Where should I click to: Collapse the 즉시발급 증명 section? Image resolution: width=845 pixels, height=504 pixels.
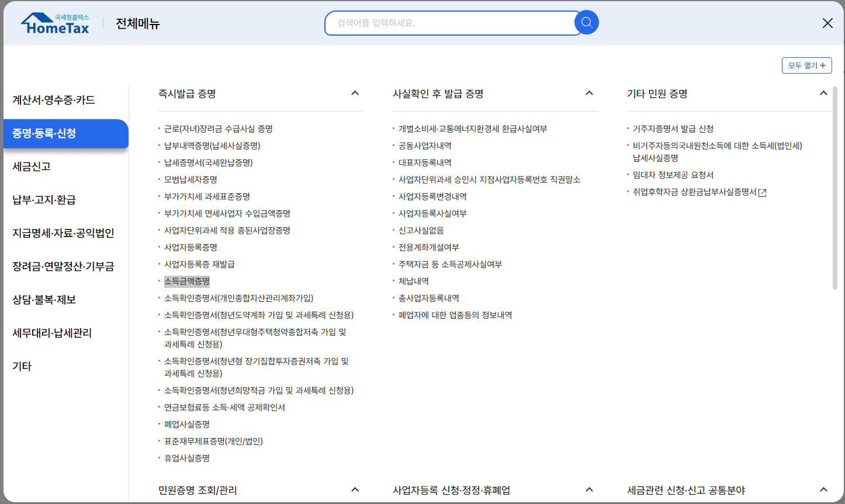[x=355, y=93]
